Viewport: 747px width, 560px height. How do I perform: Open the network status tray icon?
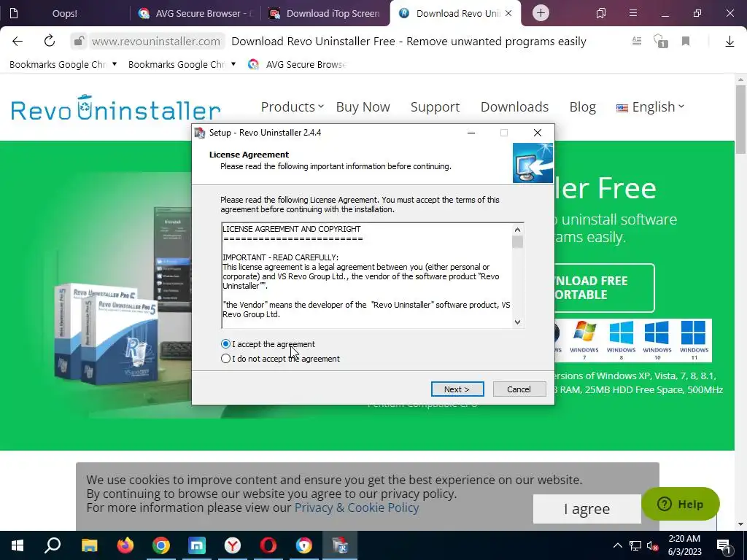(x=635, y=545)
